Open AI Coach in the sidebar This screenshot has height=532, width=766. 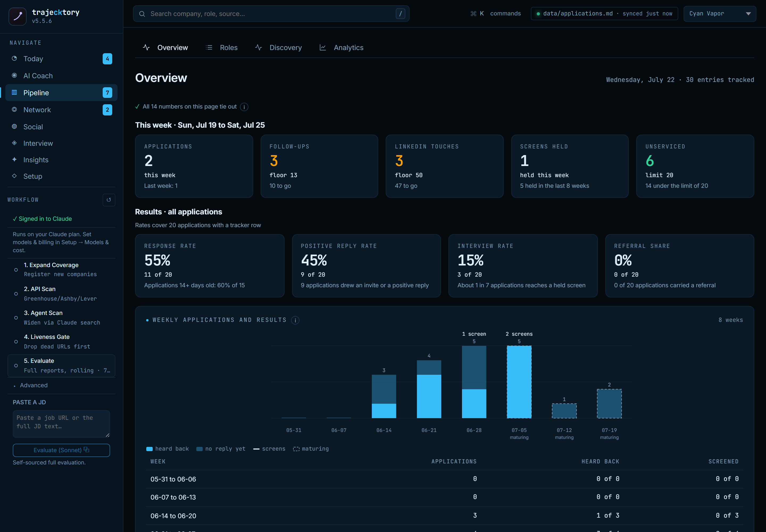pos(61,76)
